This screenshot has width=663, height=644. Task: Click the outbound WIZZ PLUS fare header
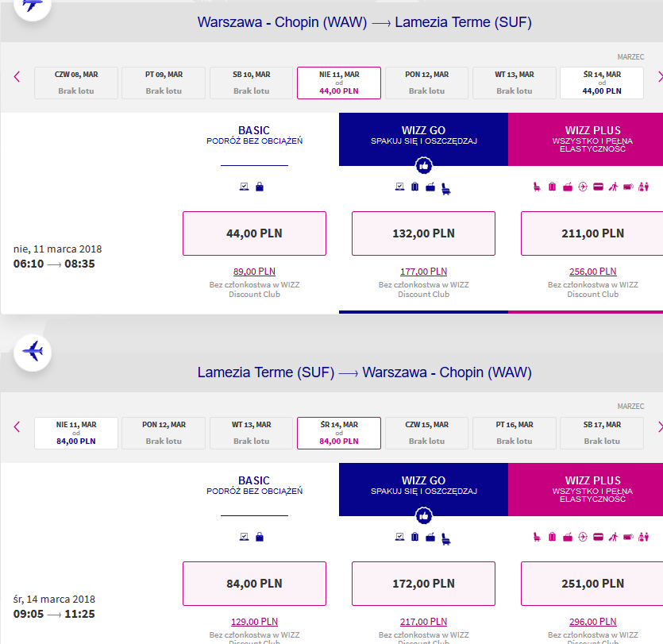click(586, 139)
